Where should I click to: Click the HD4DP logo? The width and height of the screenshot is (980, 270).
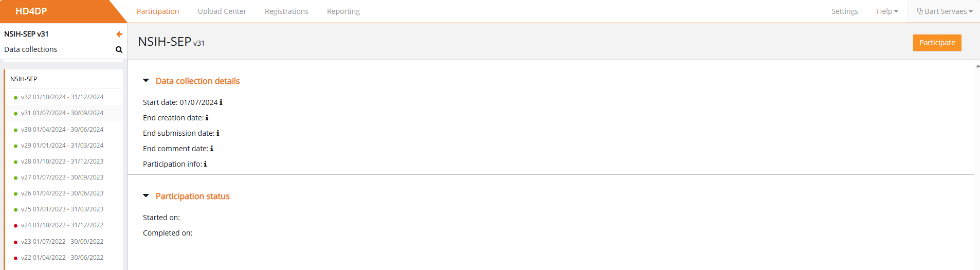click(31, 11)
